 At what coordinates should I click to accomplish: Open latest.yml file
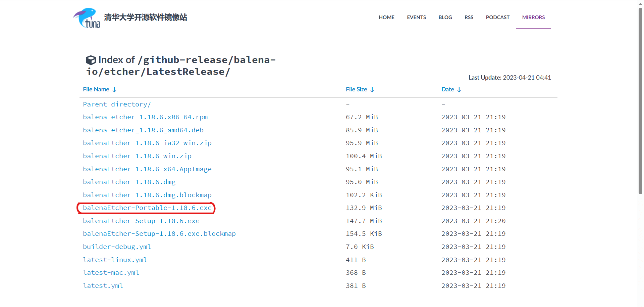coord(103,286)
